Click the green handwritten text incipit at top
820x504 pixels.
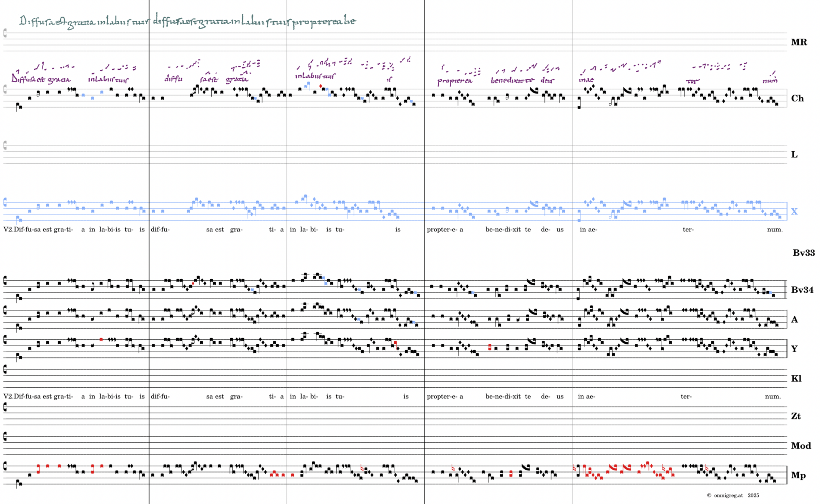point(187,21)
